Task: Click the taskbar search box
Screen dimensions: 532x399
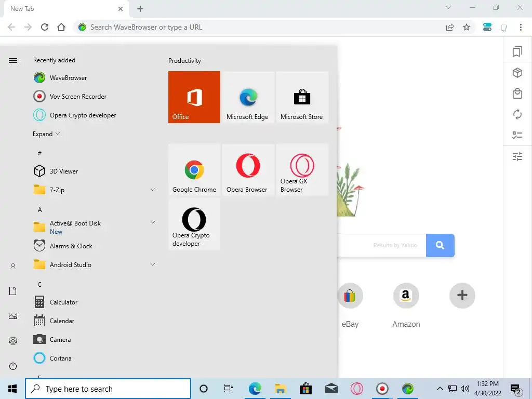Action: tap(108, 389)
